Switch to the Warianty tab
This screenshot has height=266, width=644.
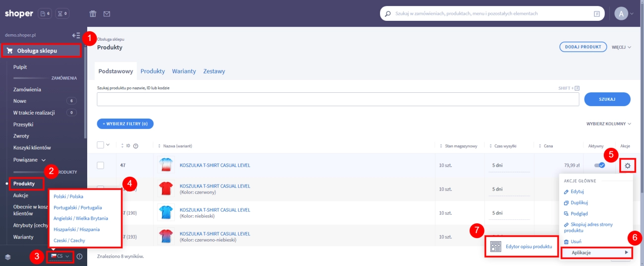click(184, 71)
